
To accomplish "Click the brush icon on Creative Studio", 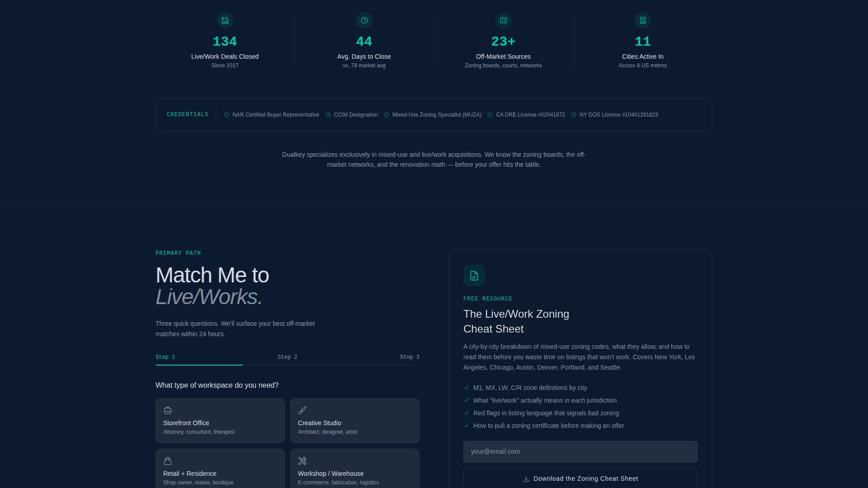I will [302, 410].
